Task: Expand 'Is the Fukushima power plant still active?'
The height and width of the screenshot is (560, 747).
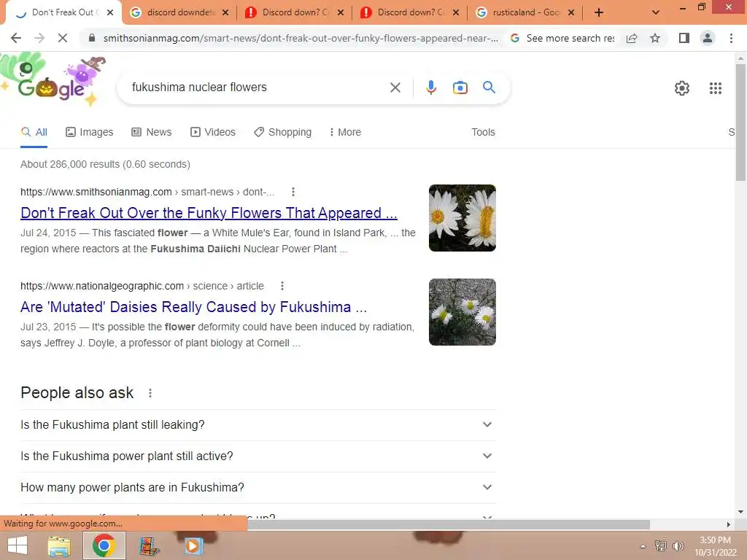Action: pyautogui.click(x=258, y=456)
